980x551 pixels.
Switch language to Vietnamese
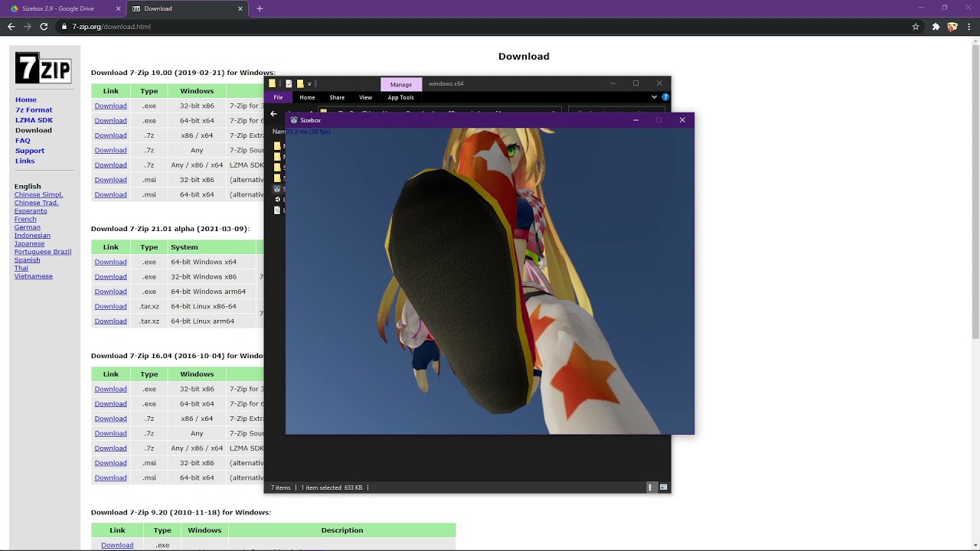click(x=34, y=276)
